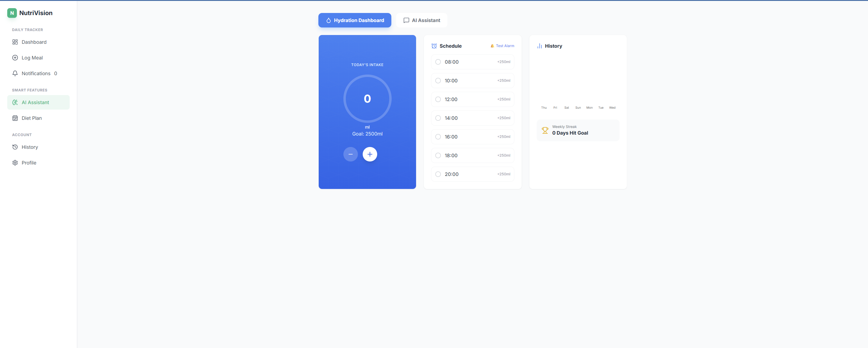Click the Schedule alarm clock icon
868x348 pixels.
tap(434, 46)
